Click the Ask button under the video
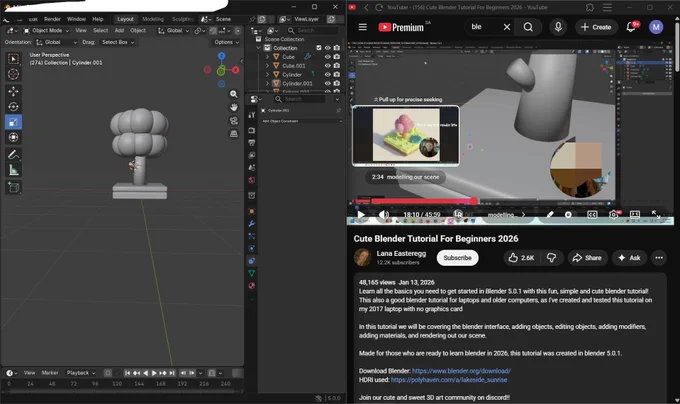Screen dimensions: 680x404 [629, 258]
